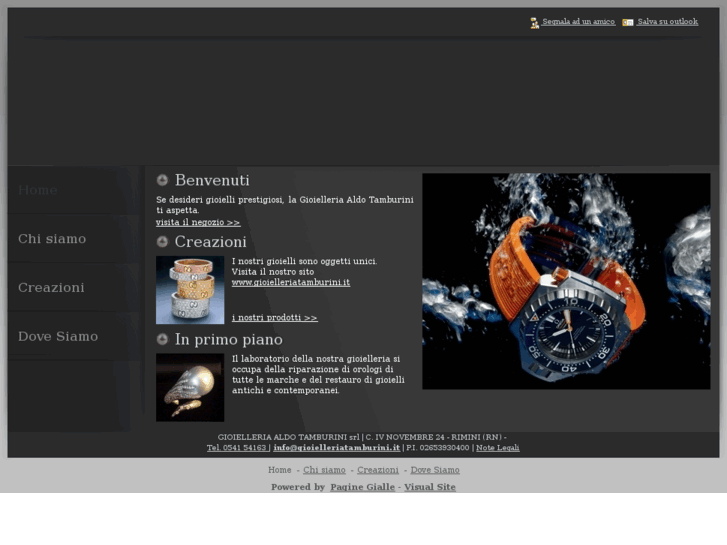Click the bullet icon beside Creazioni heading
This screenshot has height=545, width=727.
(162, 242)
